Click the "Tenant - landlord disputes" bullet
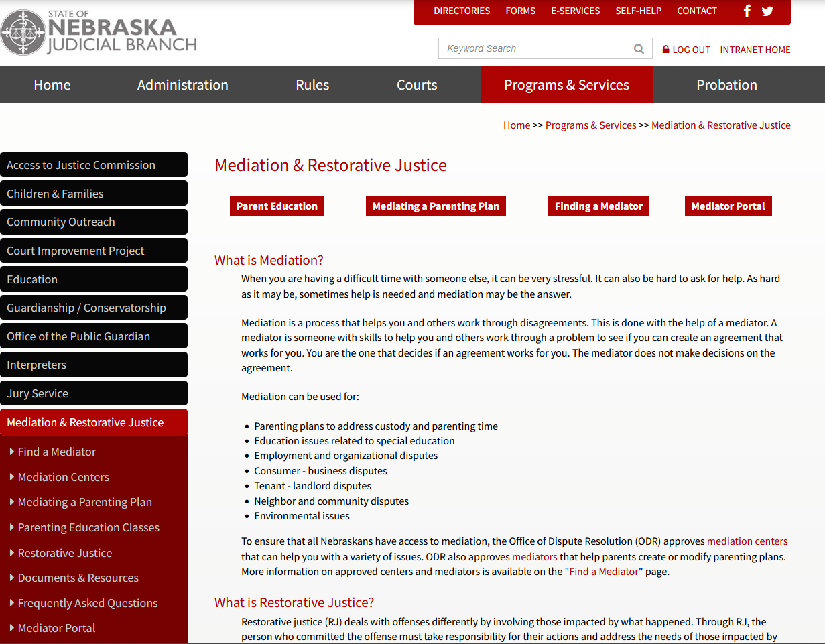Viewport: 825px width, 644px height. tap(312, 486)
